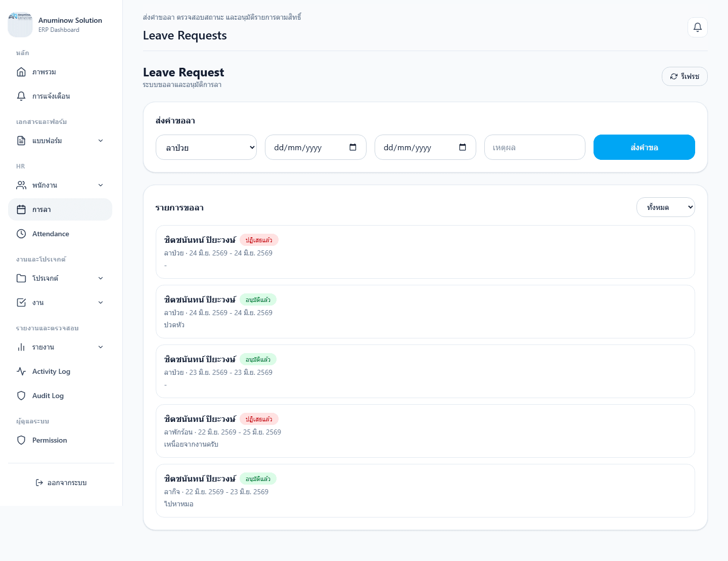This screenshot has width=728, height=561.
Task: Click the document icon beside แบบฟอร์ม
Action: click(21, 141)
